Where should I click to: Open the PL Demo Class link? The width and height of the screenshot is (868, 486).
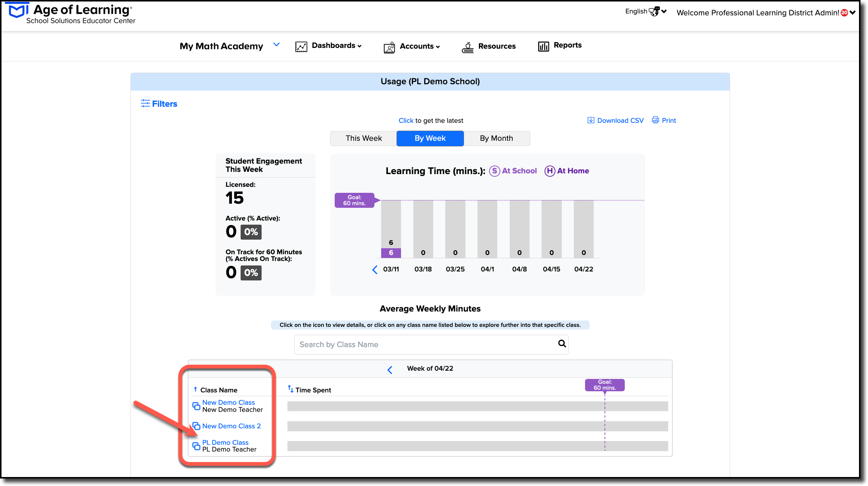pyautogui.click(x=225, y=443)
